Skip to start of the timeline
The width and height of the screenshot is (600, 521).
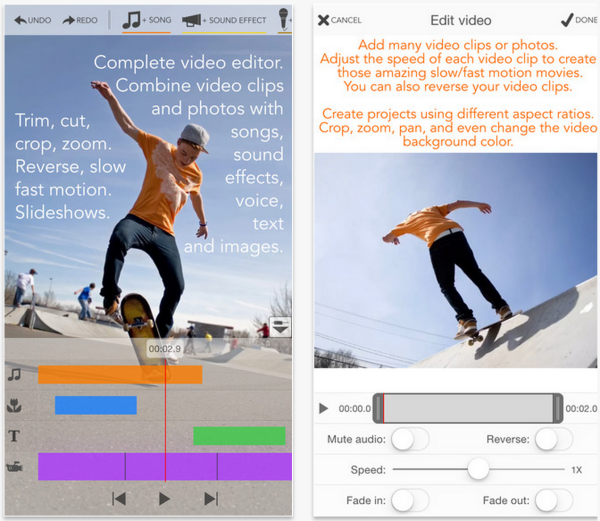tap(119, 499)
